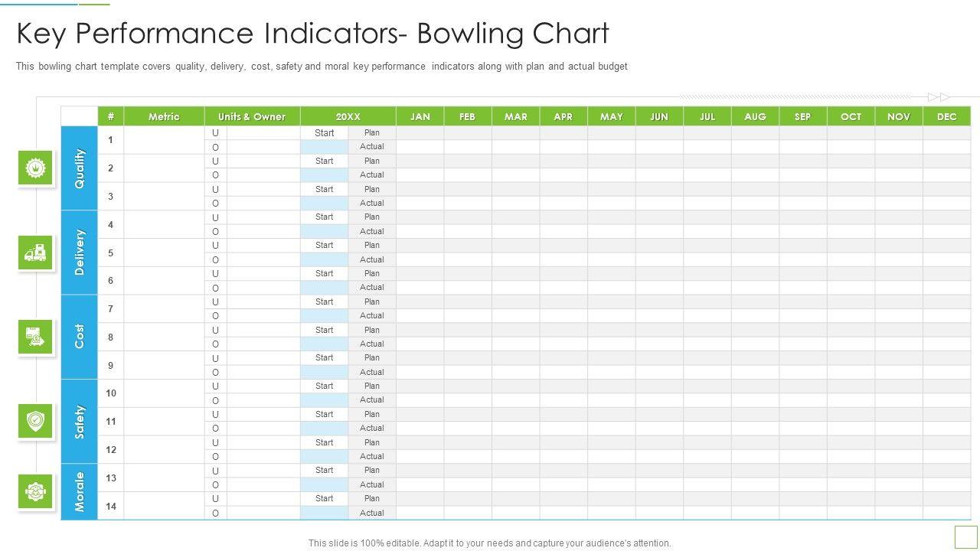Click the Units & Owner header
This screenshot has width=980, height=551.
click(252, 116)
